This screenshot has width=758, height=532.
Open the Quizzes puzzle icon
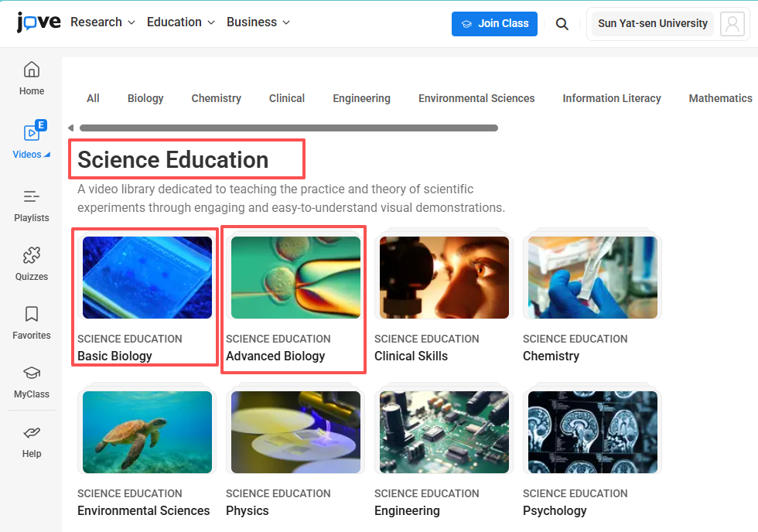coord(32,256)
